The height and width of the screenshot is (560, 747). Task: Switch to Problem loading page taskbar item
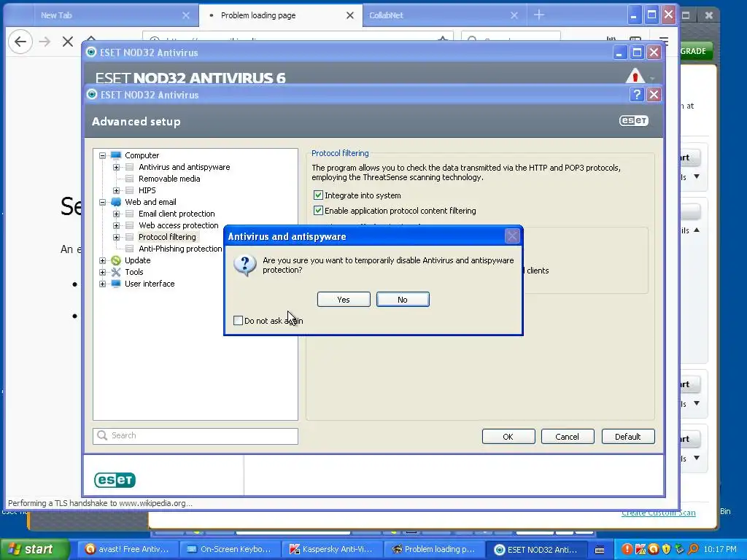tap(433, 549)
